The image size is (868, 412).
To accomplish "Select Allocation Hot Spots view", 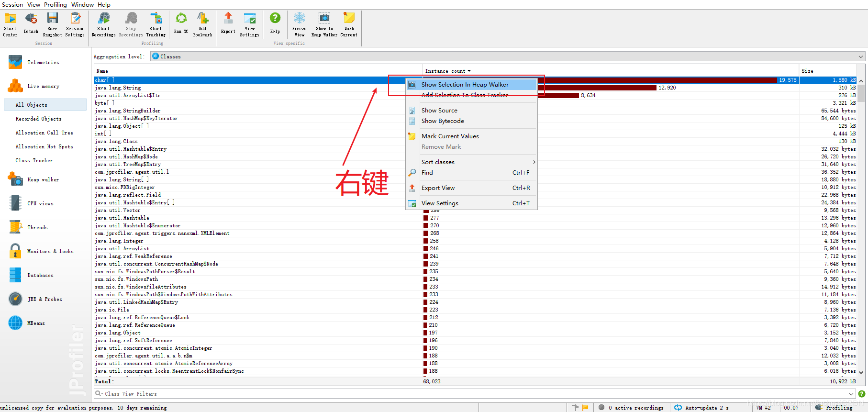I will tap(44, 146).
